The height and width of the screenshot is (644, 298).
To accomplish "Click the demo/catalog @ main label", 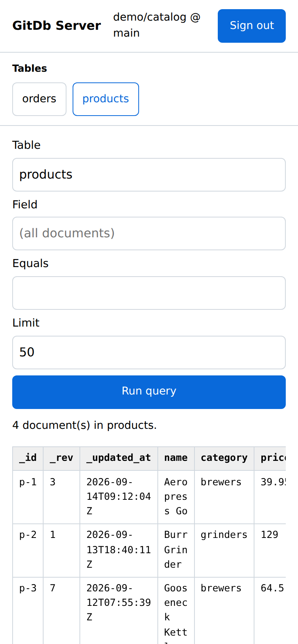I will [157, 25].
